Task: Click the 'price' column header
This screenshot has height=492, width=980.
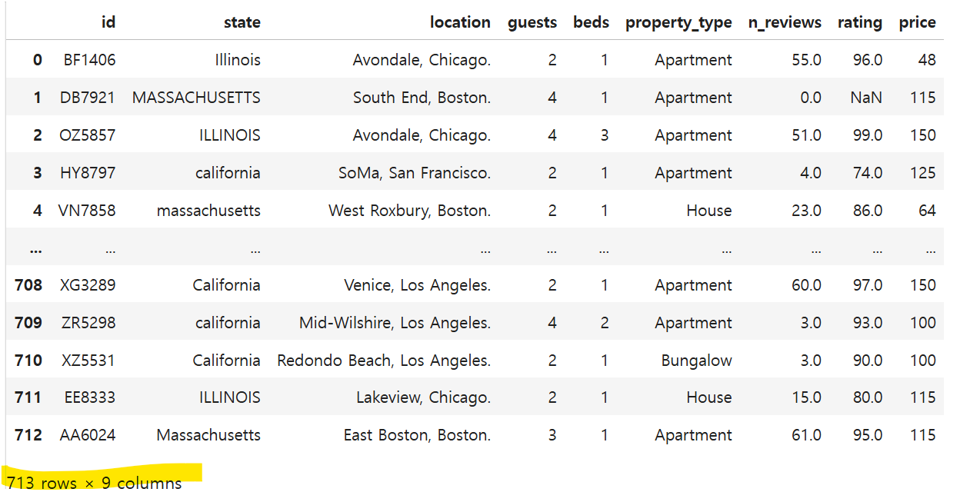Action: [917, 22]
